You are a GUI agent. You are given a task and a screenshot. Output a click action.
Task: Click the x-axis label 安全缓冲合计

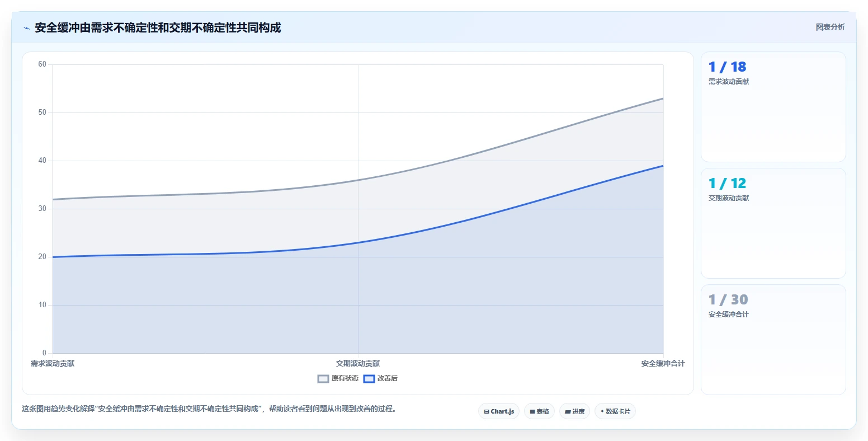click(663, 364)
